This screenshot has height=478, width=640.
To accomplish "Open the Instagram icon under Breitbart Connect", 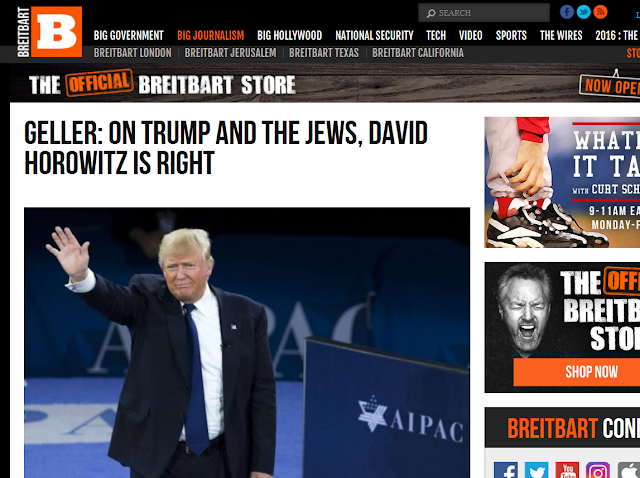I will 598,470.
